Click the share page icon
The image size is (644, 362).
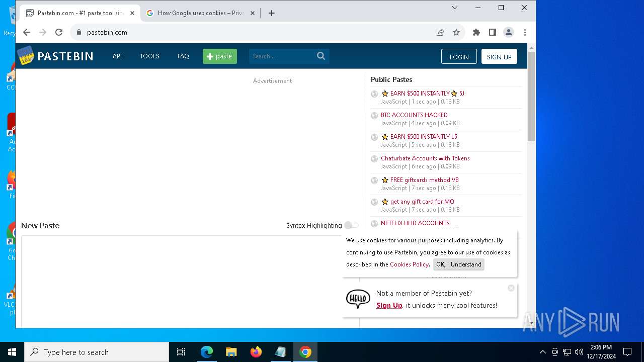(x=440, y=32)
